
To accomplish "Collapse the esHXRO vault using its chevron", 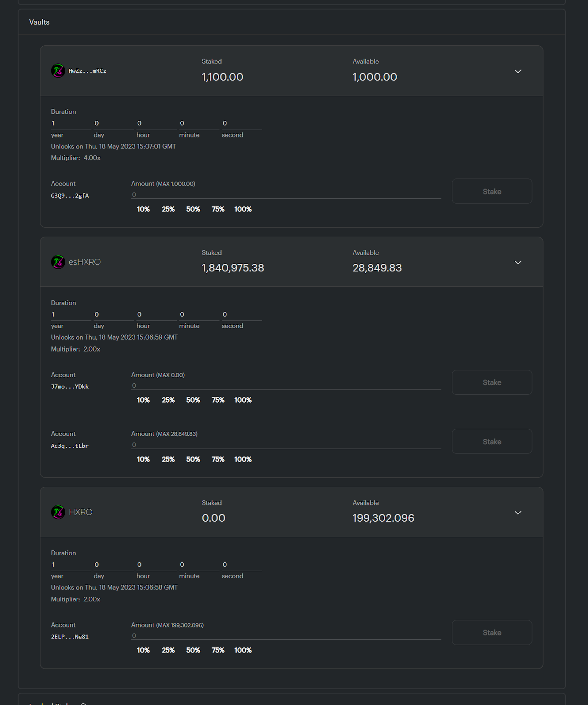I will [x=518, y=263].
